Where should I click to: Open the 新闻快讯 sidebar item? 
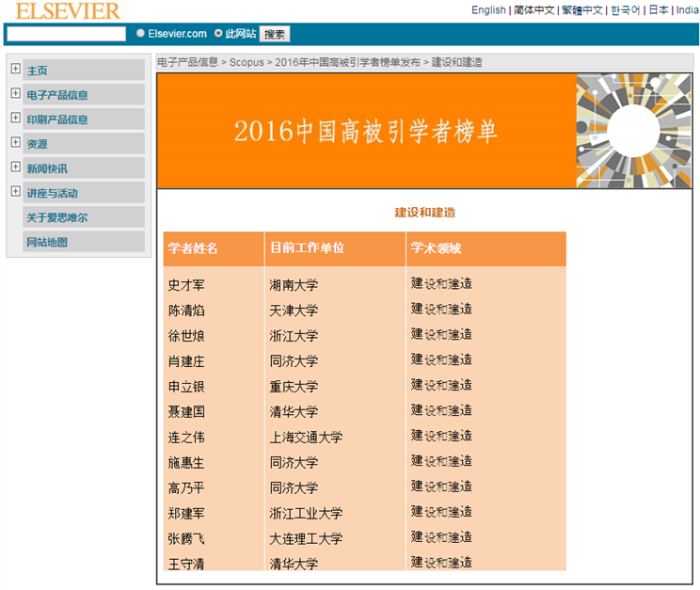point(84,168)
